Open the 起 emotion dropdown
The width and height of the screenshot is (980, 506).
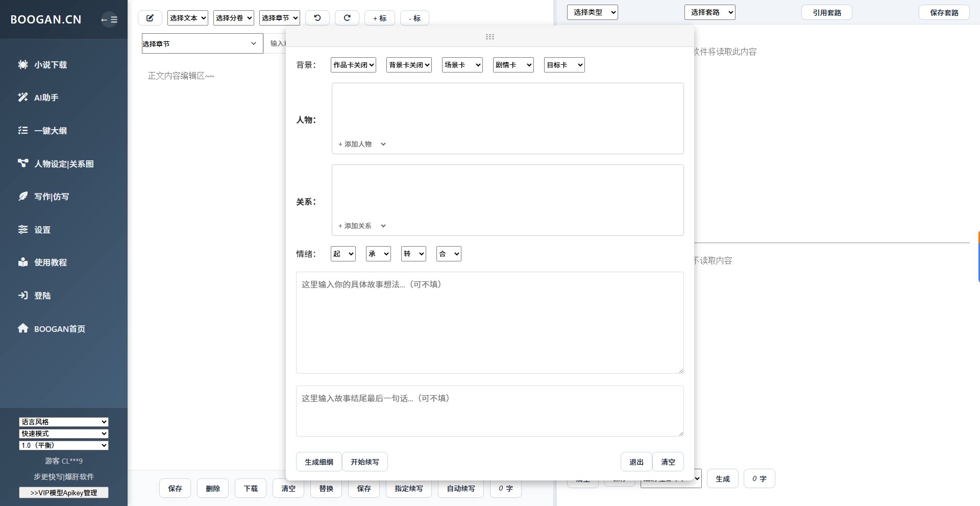342,254
